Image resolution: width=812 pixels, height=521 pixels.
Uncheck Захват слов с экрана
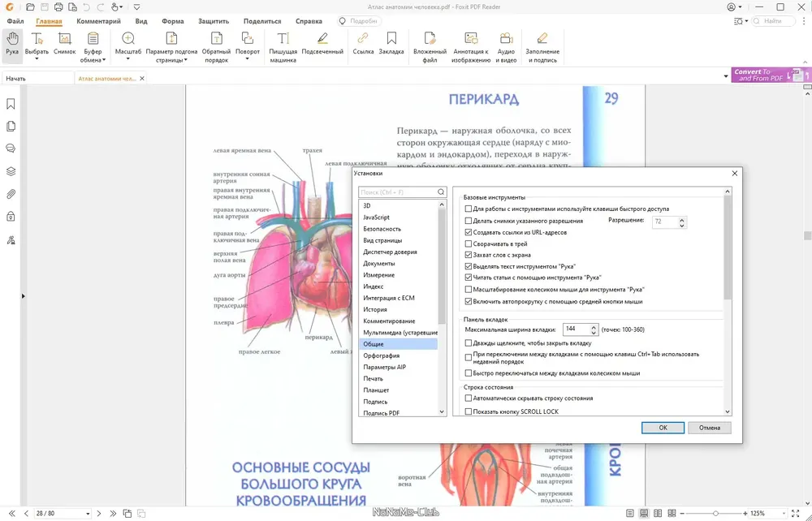[469, 255]
